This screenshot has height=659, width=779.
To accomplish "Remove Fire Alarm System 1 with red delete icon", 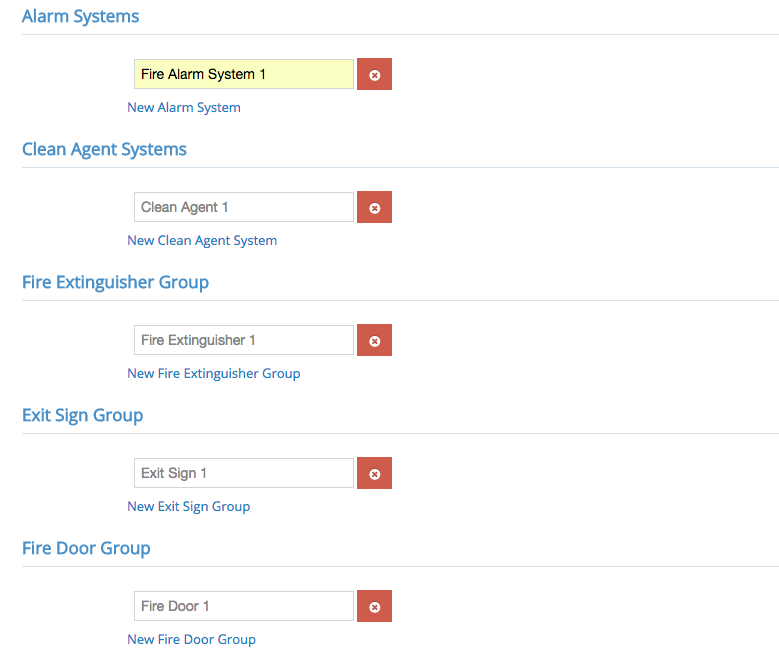I will [x=374, y=74].
